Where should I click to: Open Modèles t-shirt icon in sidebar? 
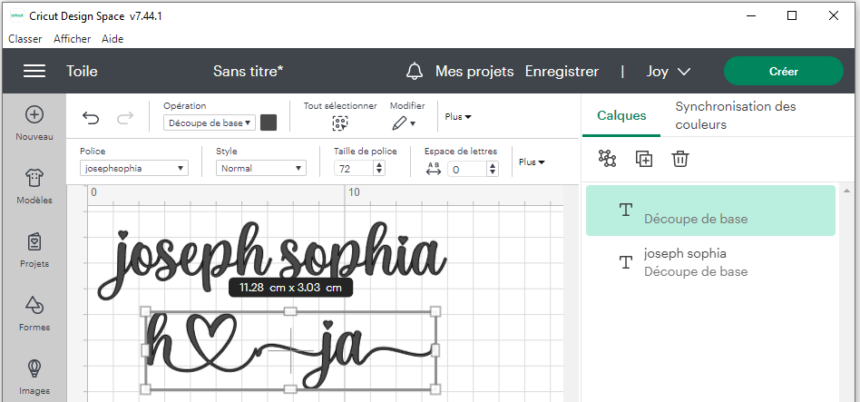[34, 178]
